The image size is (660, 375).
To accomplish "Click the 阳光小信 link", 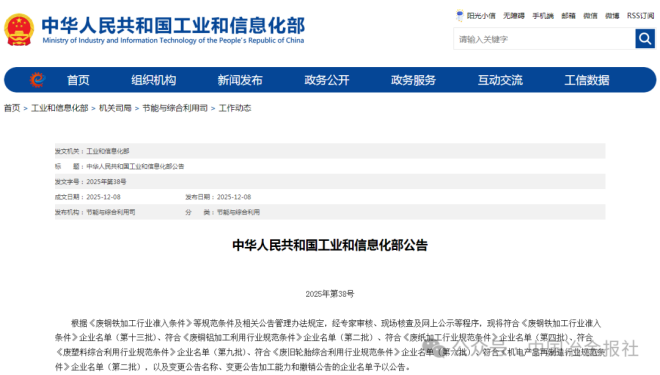I will pos(481,16).
